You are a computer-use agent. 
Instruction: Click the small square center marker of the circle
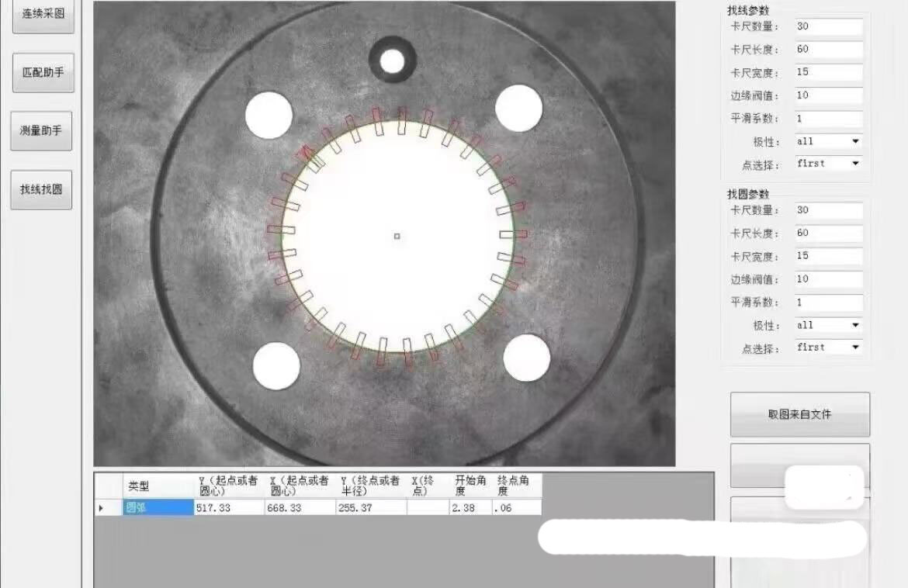pos(397,236)
